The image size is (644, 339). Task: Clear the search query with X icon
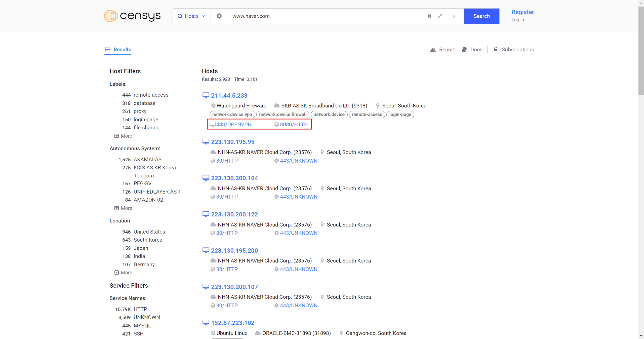point(429,16)
